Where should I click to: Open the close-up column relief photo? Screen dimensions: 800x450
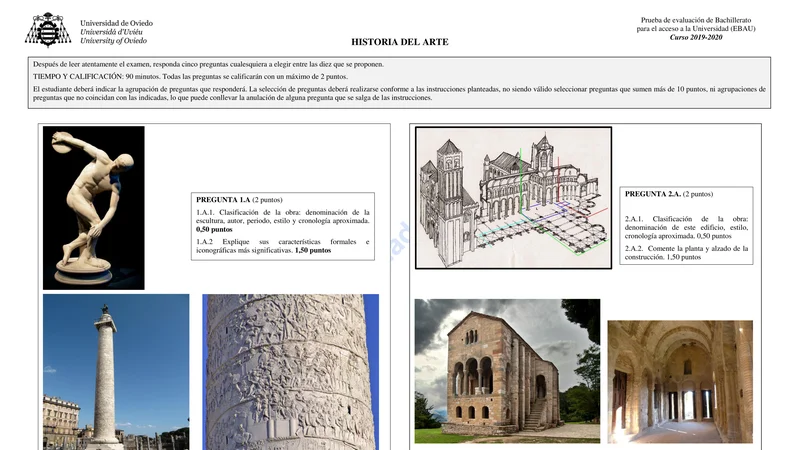pyautogui.click(x=291, y=371)
